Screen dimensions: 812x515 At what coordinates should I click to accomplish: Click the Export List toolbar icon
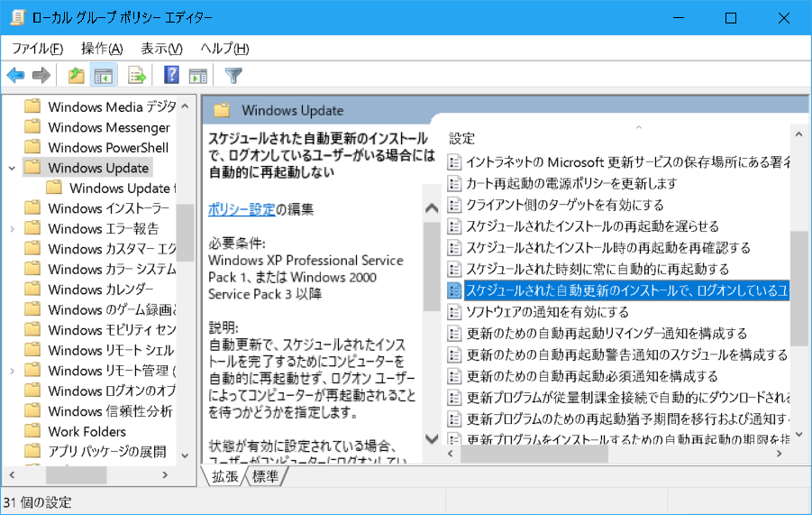click(137, 76)
